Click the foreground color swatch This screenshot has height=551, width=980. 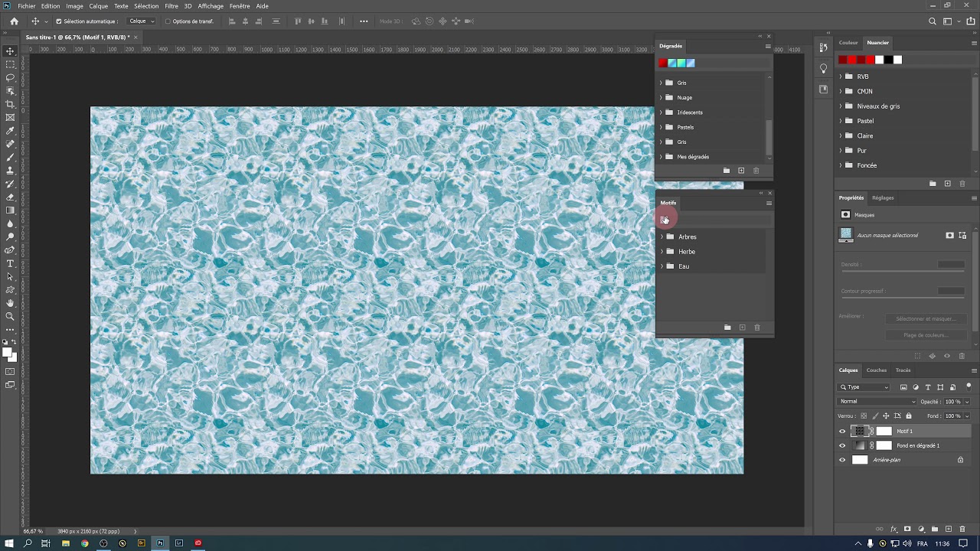click(x=8, y=353)
